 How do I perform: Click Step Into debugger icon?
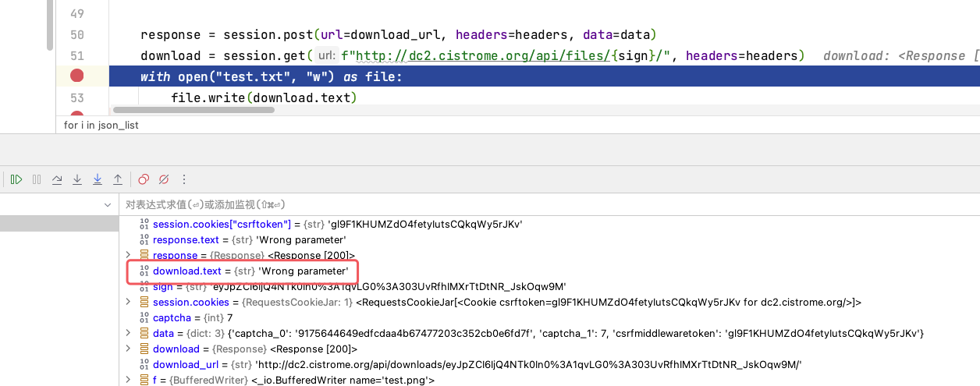(x=77, y=179)
